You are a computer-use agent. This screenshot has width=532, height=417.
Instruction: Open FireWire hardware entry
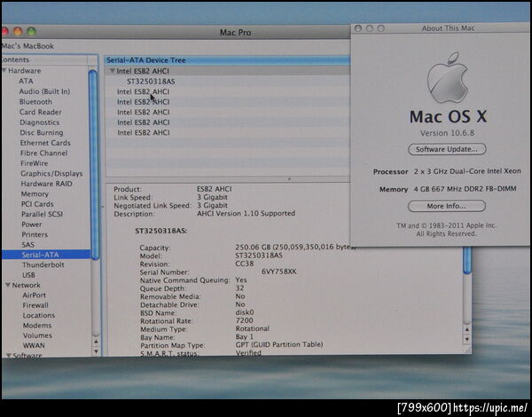(35, 163)
